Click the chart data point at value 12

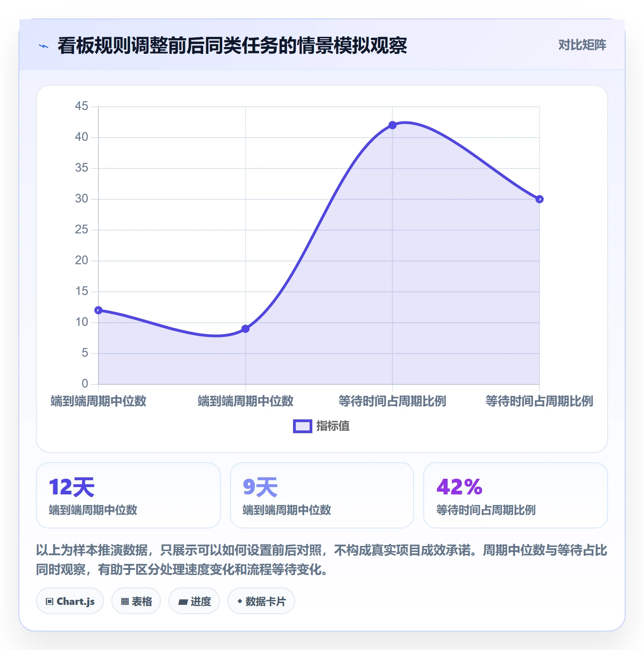(98, 310)
